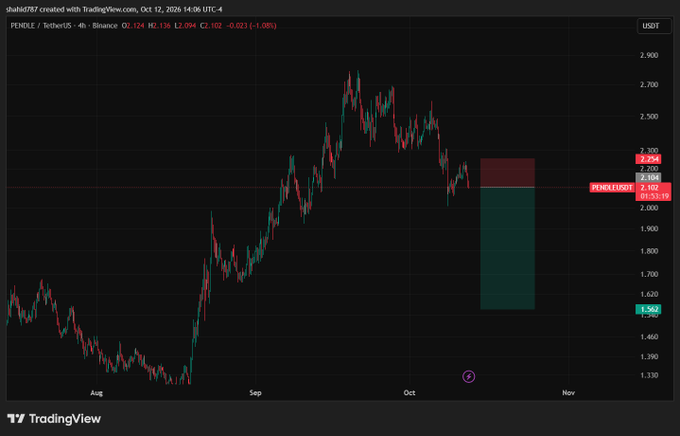Click the red PENDLEUSDT symbol label

coord(612,187)
